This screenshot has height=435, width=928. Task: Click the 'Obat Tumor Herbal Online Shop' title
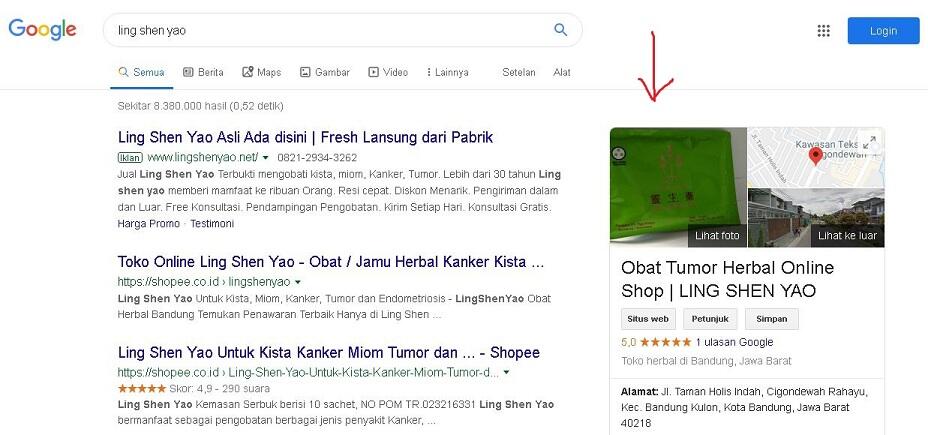[x=727, y=279]
